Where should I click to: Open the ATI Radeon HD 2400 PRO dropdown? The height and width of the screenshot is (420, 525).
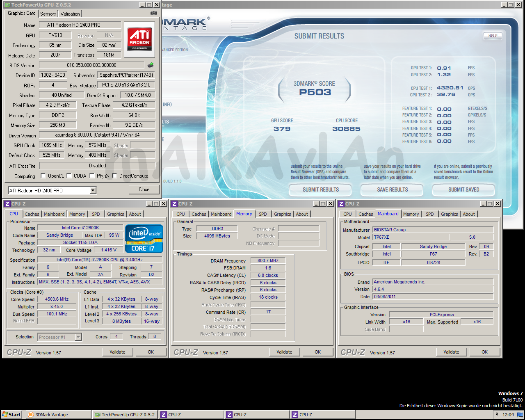[93, 190]
